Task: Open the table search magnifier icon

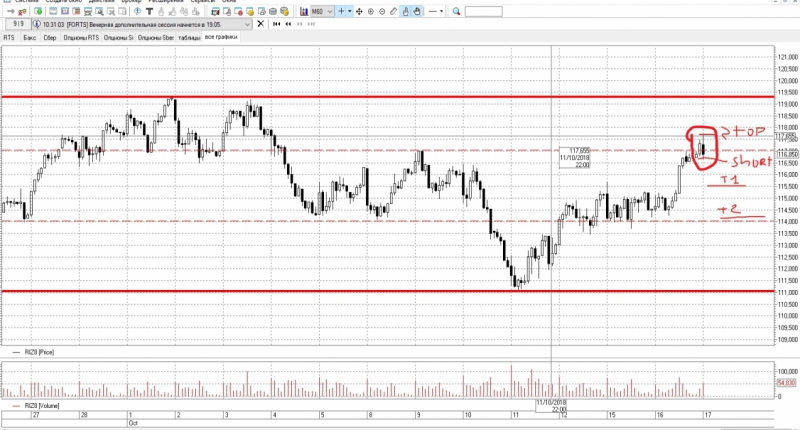Action: click(x=99, y=11)
